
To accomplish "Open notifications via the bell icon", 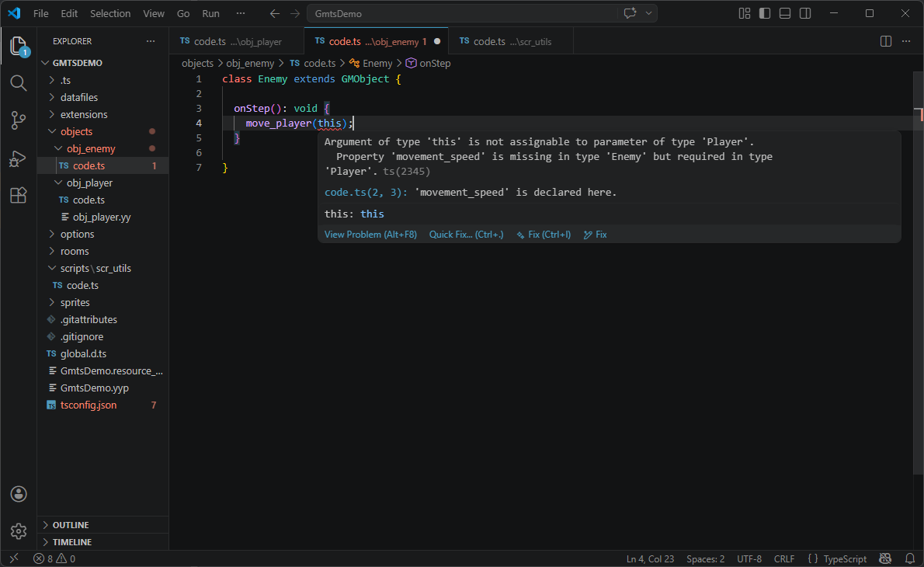I will click(908, 558).
